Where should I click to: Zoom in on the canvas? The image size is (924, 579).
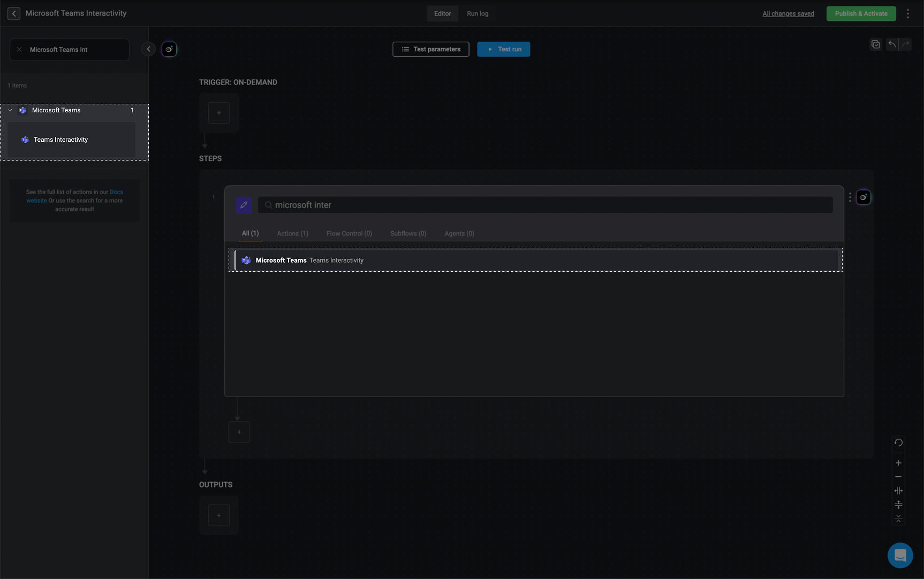click(x=898, y=463)
